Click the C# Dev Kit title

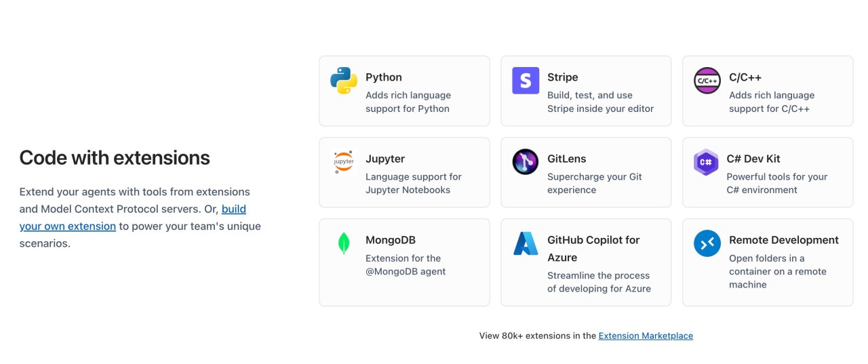753,159
